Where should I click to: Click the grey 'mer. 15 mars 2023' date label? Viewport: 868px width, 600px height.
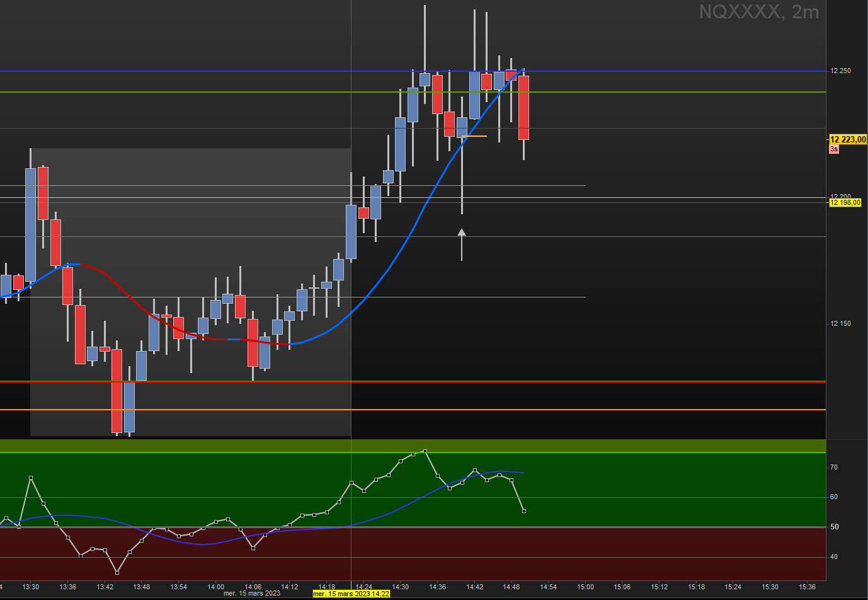pos(252,593)
